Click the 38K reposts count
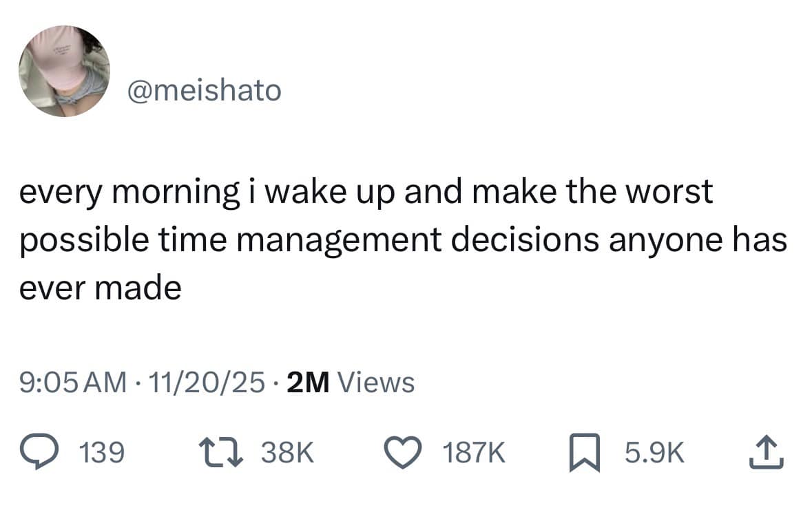The height and width of the screenshot is (512, 812). (x=290, y=453)
